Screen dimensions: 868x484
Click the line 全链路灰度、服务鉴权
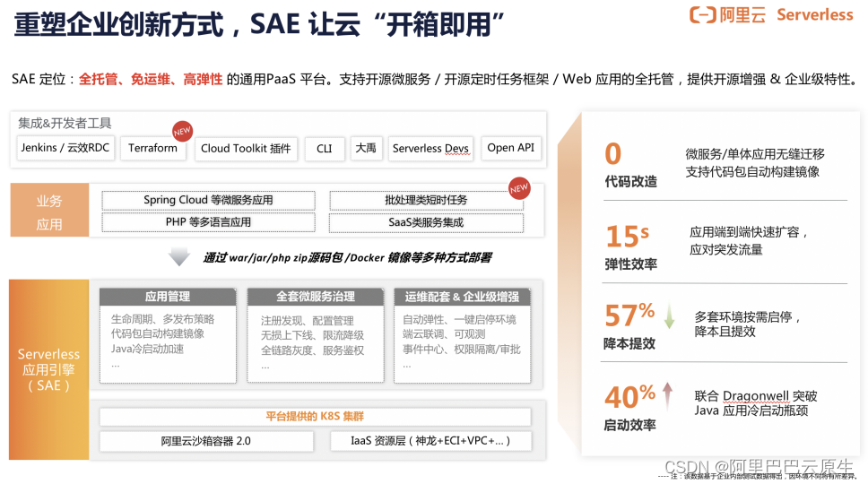click(313, 350)
